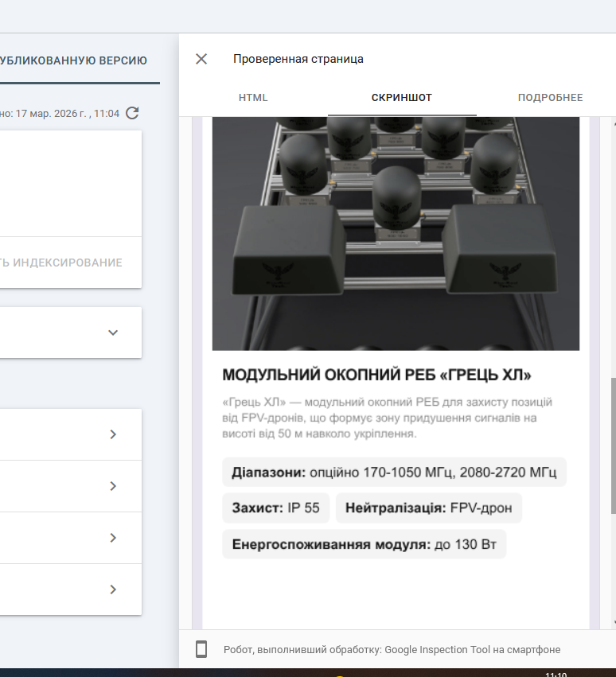This screenshot has height=677, width=616.
Task: Click the 'Проверенная страница' panel title
Action: [x=298, y=59]
